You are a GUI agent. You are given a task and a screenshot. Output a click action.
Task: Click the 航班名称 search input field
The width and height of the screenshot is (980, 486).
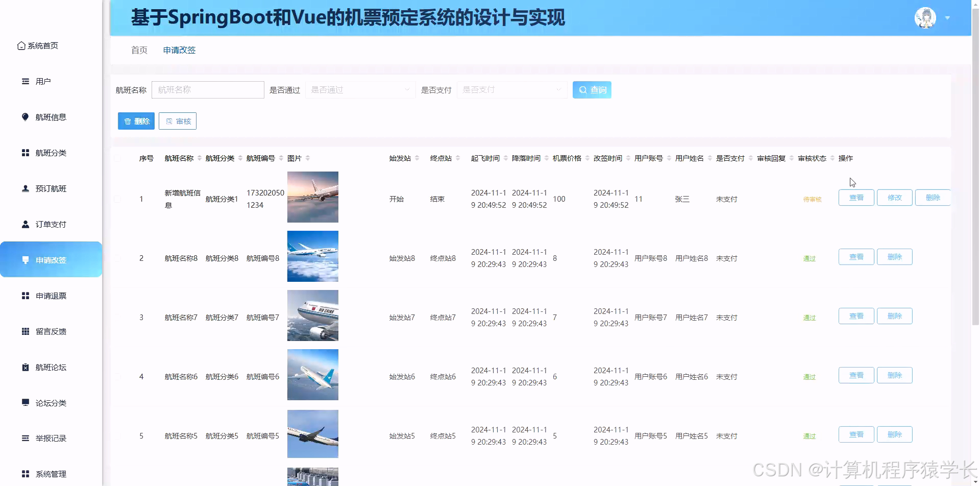coord(208,89)
